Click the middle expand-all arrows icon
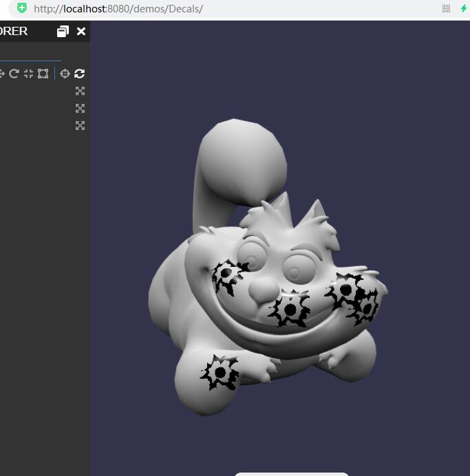470x476 pixels. 80,108
